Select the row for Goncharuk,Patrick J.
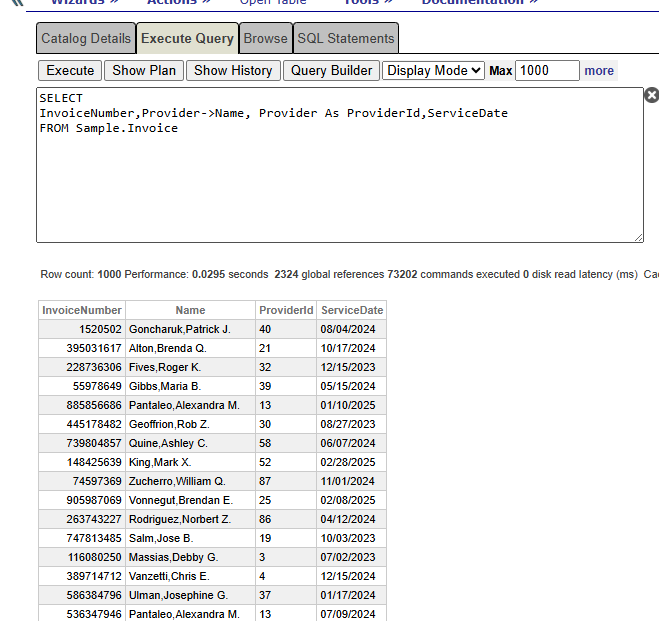Screen dimensions: 659x621 [x=180, y=329]
